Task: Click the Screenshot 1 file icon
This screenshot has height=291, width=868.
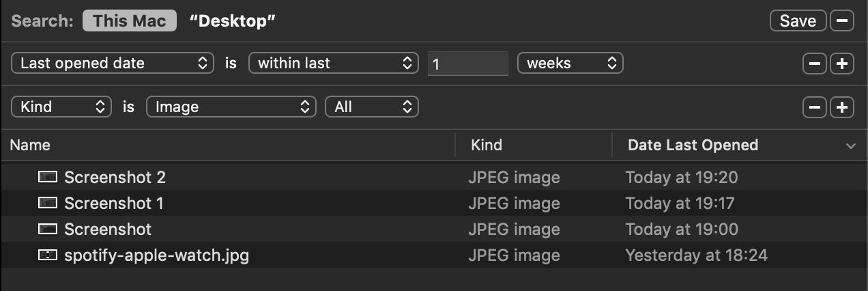Action: [47, 204]
